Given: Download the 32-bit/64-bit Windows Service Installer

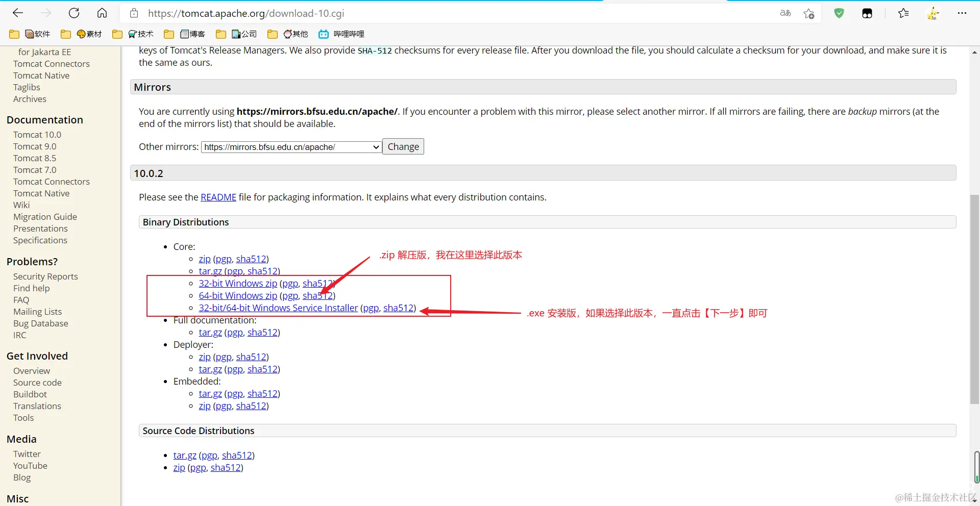Looking at the screenshot, I should [278, 308].
